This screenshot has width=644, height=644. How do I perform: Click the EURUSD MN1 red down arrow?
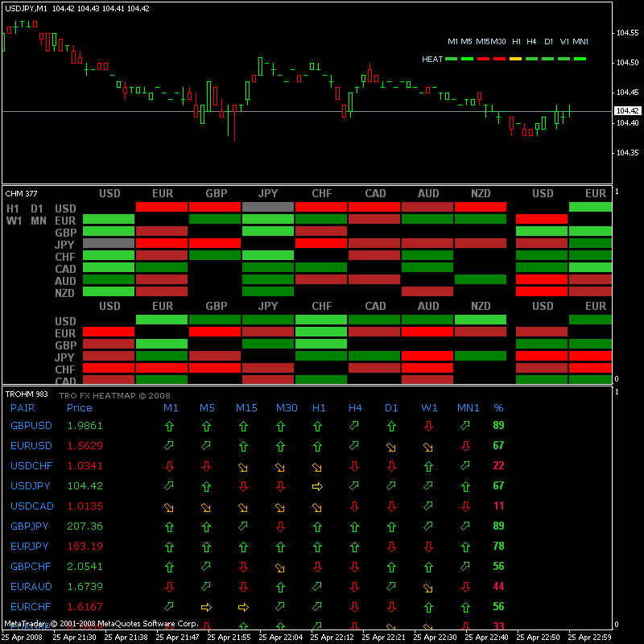tap(465, 446)
